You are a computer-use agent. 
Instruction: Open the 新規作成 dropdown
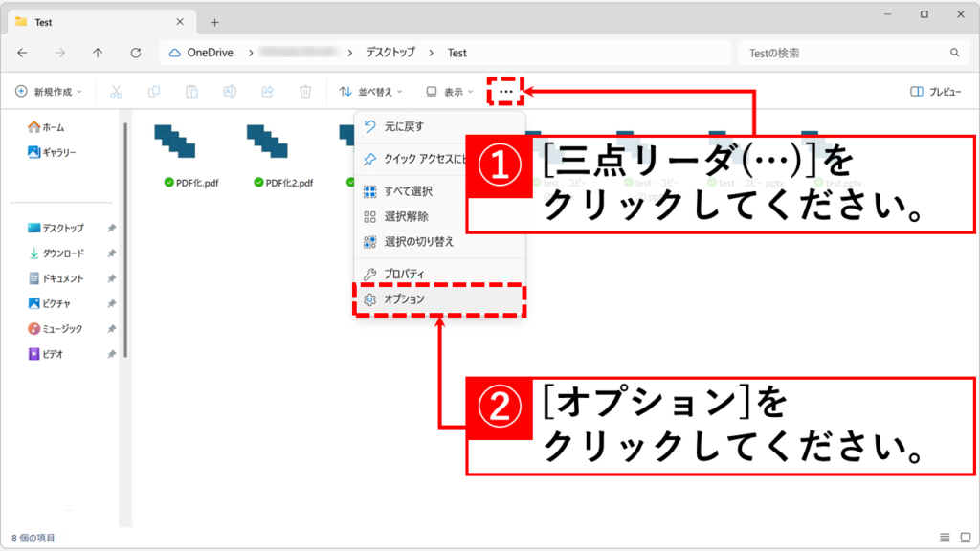tap(49, 92)
